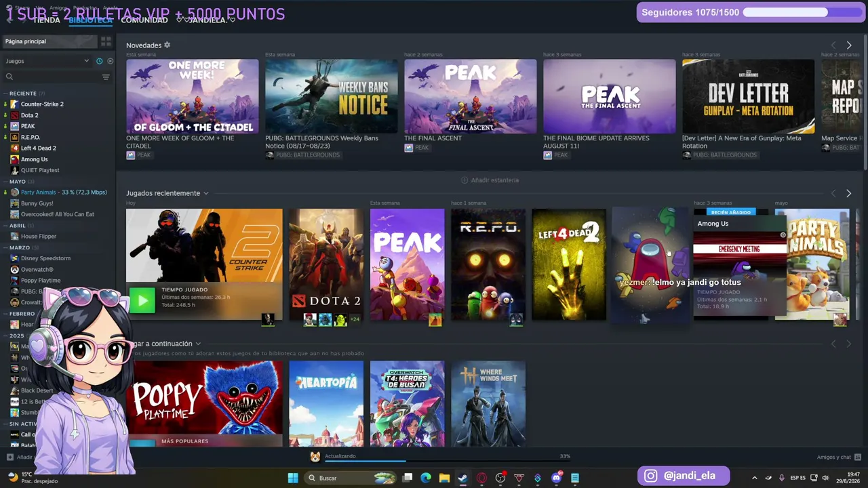
Task: Select the Dota 2 icon in sidebar
Action: click(x=14, y=115)
